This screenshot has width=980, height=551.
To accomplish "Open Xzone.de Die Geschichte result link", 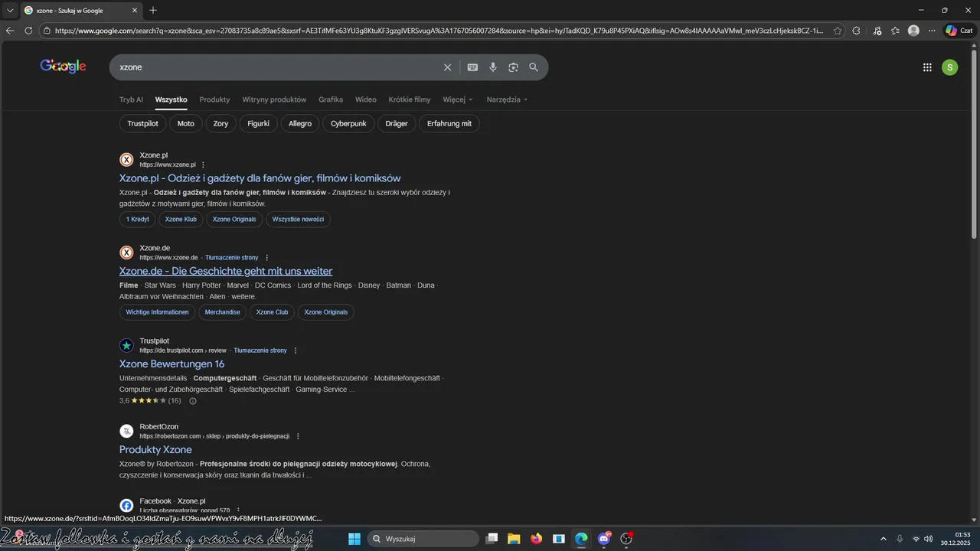I will point(226,271).
